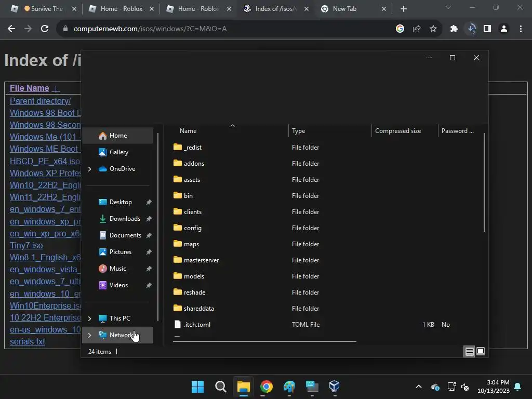Click the Explorer horizontal scrollbar
Viewport: 532px width, 399px height.
click(264, 341)
